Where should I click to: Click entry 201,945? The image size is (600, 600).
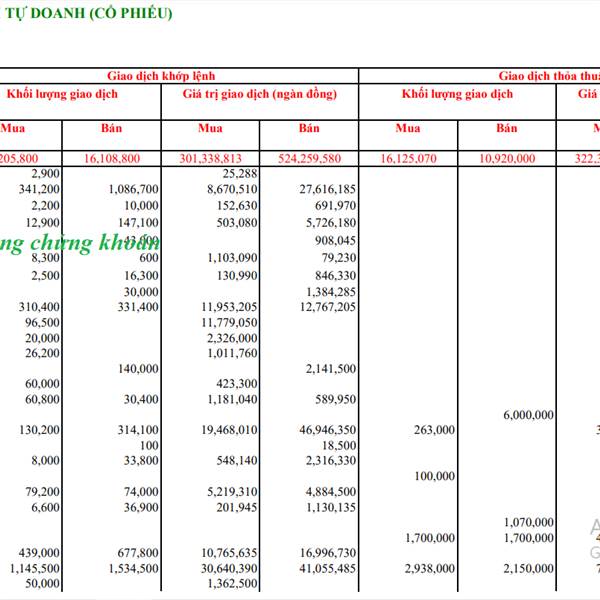237,507
